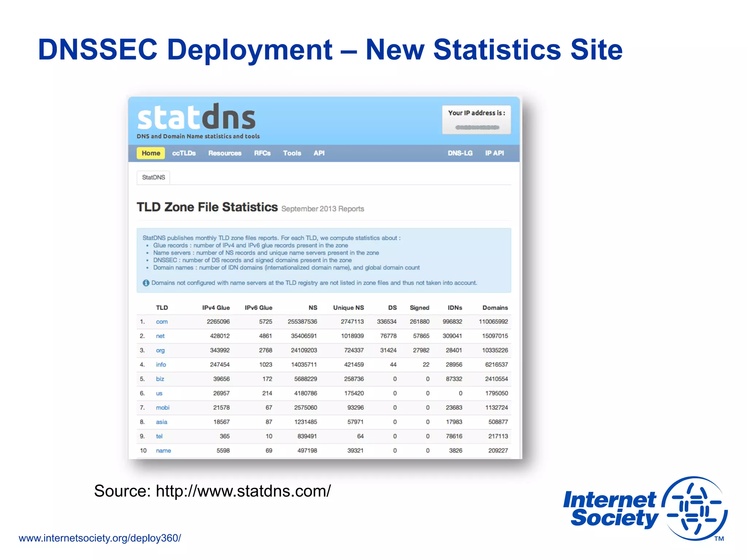Select the Signed value 261880
The width and height of the screenshot is (747, 560).
419,322
